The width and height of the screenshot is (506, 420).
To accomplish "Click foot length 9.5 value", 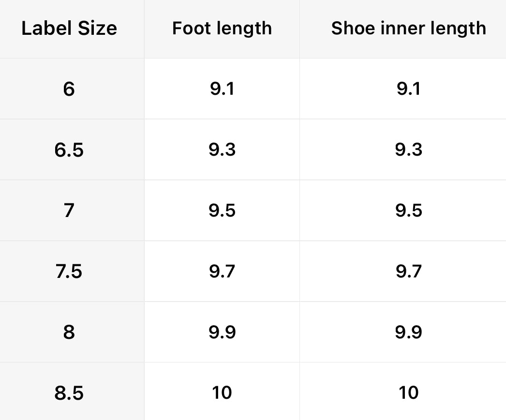I will (222, 211).
